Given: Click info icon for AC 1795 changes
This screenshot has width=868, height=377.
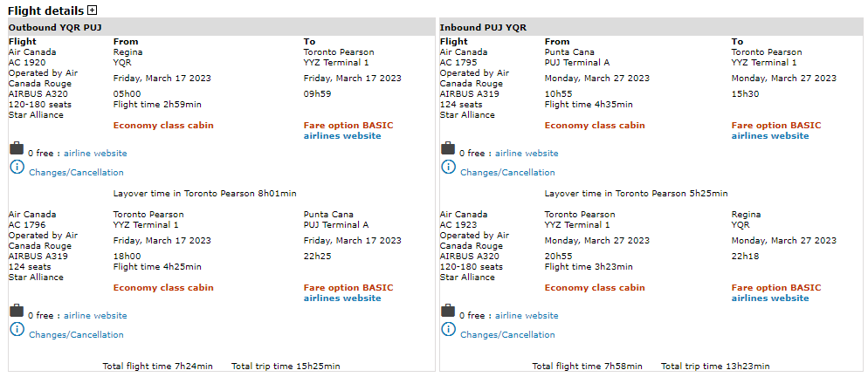Looking at the screenshot, I should point(448,167).
